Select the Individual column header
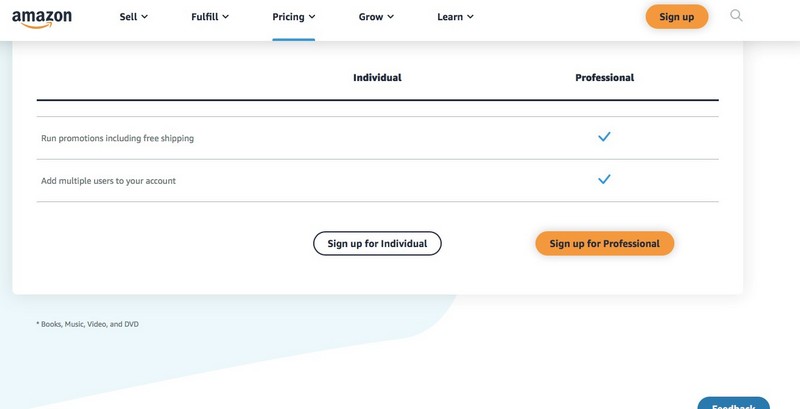800x409 pixels. pyautogui.click(x=377, y=78)
